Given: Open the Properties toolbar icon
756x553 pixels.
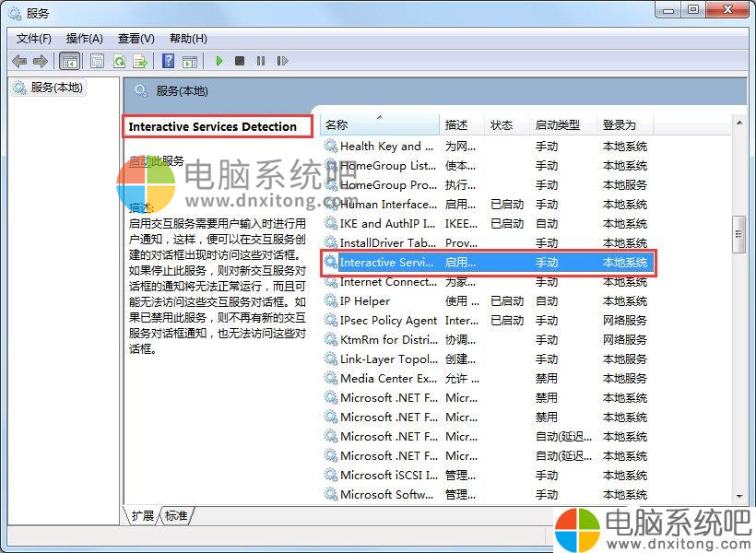Looking at the screenshot, I should (x=97, y=61).
